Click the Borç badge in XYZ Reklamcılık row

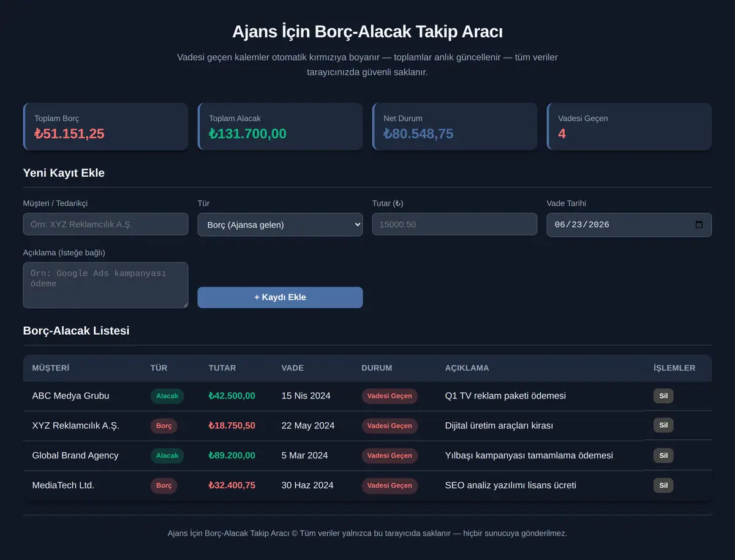point(164,425)
